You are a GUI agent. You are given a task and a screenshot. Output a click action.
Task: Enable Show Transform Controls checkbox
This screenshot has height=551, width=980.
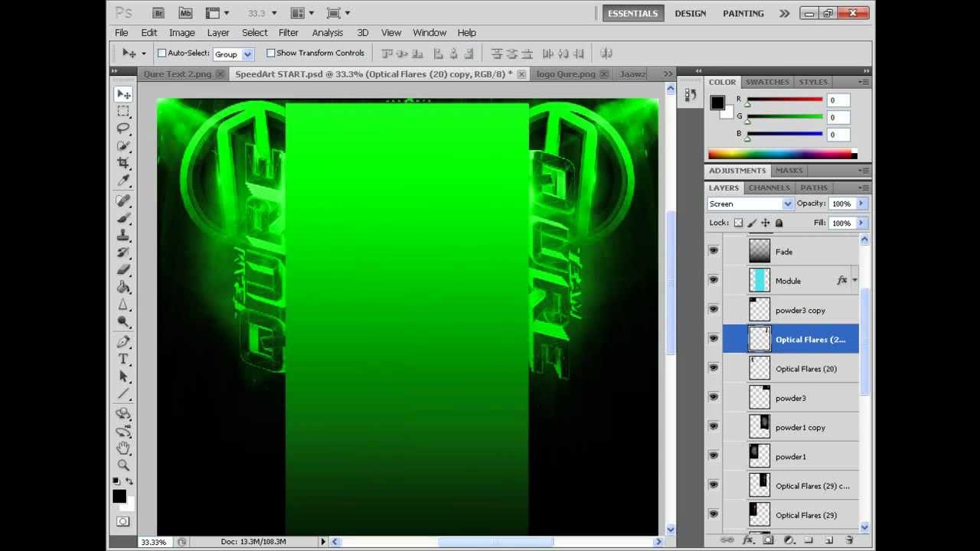point(270,53)
